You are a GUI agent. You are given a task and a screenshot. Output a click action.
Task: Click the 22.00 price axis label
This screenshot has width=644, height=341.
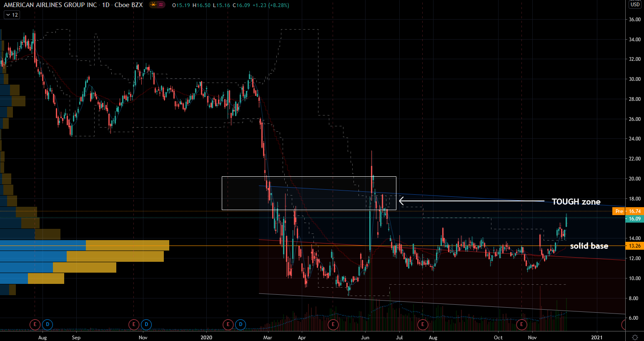(634, 159)
